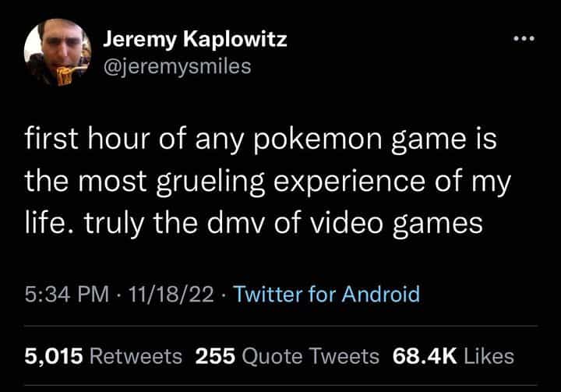Open the Twitter for Android source link

point(326,294)
